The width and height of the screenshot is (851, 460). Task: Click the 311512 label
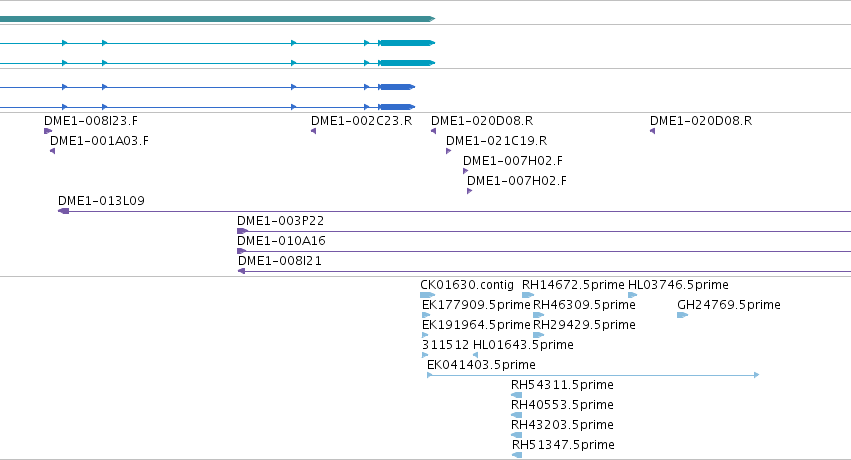coord(446,345)
